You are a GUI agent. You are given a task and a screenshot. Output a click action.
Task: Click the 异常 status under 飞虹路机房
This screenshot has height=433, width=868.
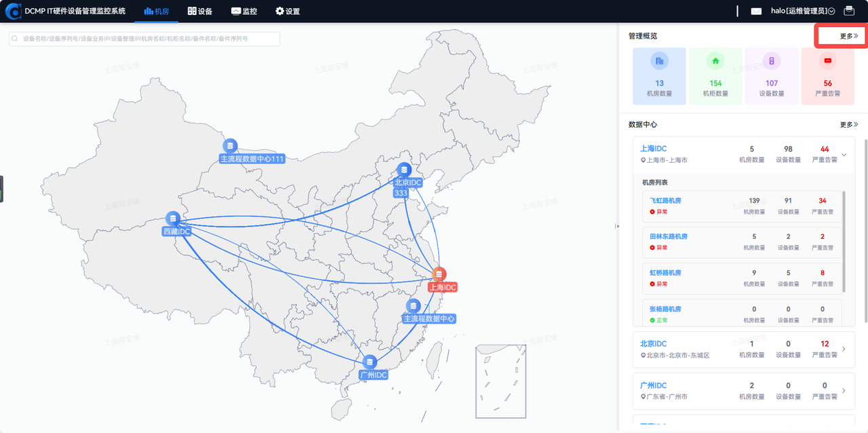coord(658,212)
